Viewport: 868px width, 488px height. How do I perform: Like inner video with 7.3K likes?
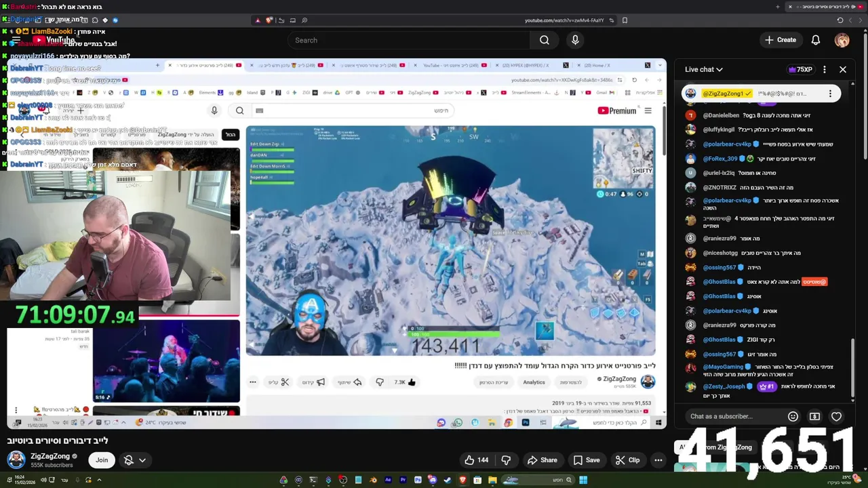tap(404, 382)
